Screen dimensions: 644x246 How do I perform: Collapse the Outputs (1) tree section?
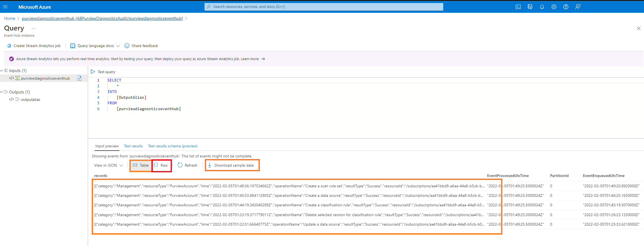click(x=2, y=92)
